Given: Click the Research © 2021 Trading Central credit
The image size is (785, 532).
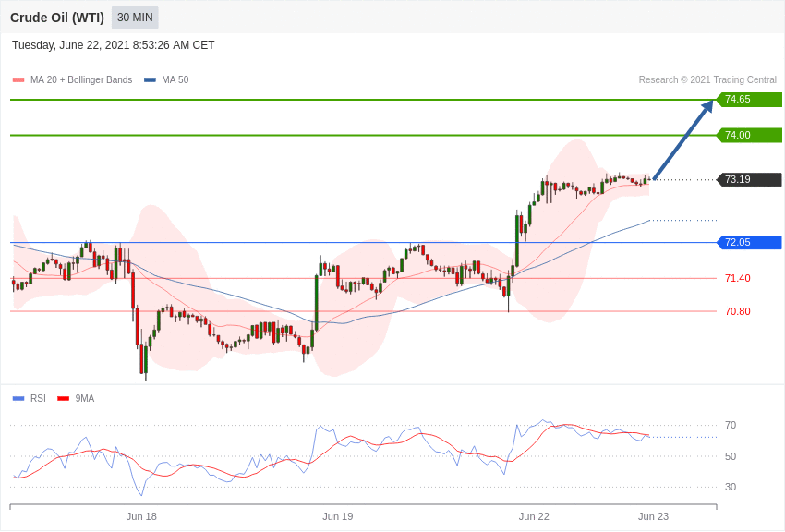Looking at the screenshot, I should [707, 80].
